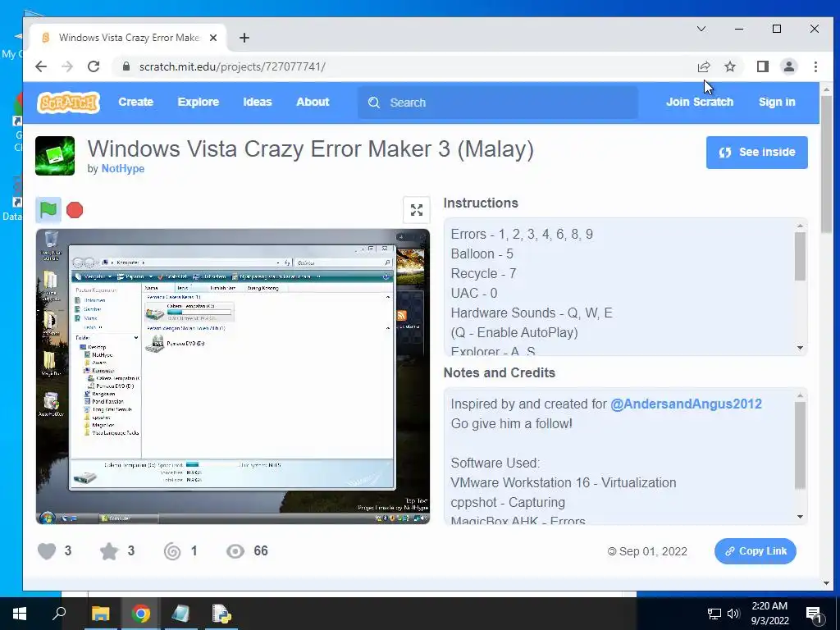Open the About menu item
The height and width of the screenshot is (630, 840).
tap(313, 102)
